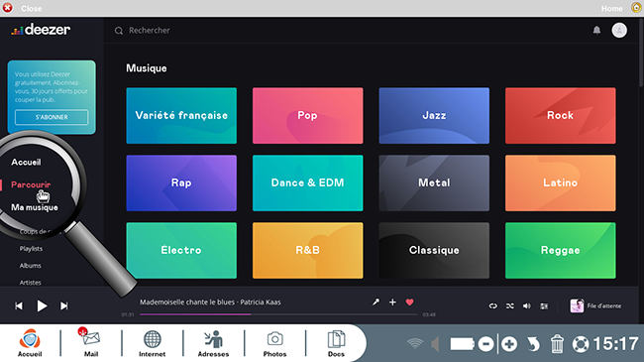Viewport: 644px width, 362px height.
Task: Click the Deezer logo
Action: coord(41,30)
